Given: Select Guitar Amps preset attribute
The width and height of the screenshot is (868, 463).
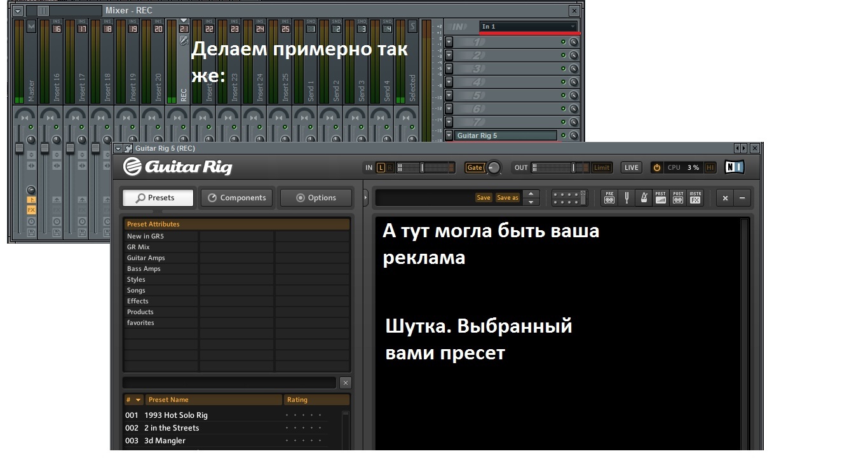Looking at the screenshot, I should point(146,258).
